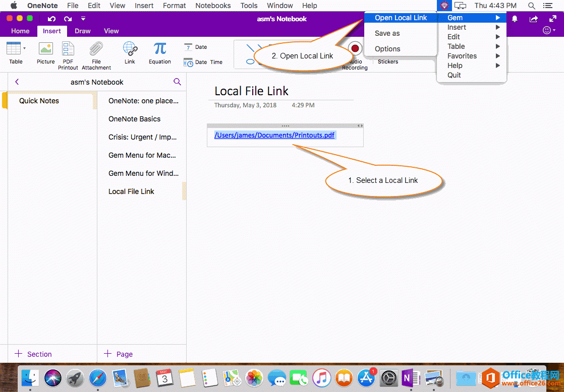Insert today's Date

(x=195, y=46)
